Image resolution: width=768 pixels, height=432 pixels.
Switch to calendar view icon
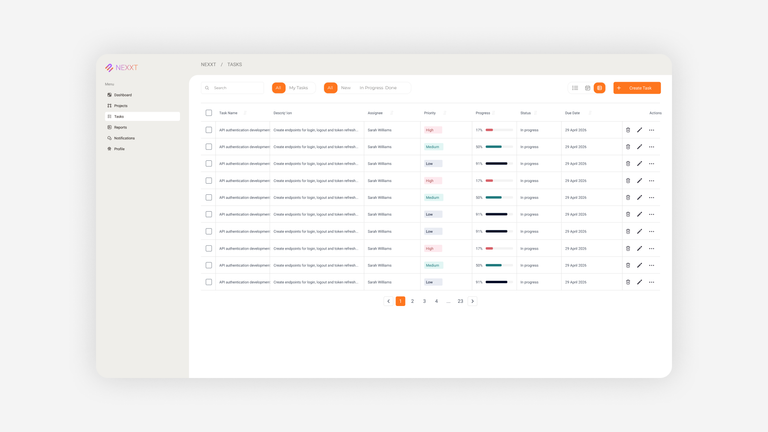[x=587, y=88]
